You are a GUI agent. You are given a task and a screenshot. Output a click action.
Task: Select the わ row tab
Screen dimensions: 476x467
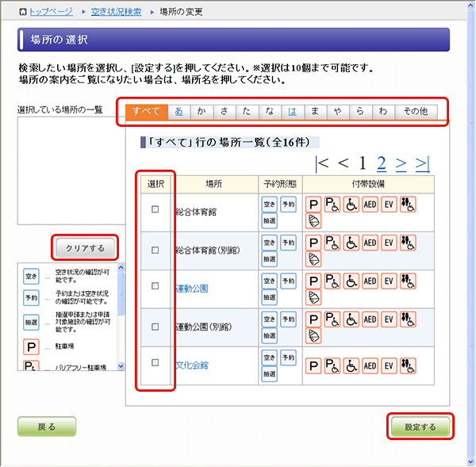(383, 112)
